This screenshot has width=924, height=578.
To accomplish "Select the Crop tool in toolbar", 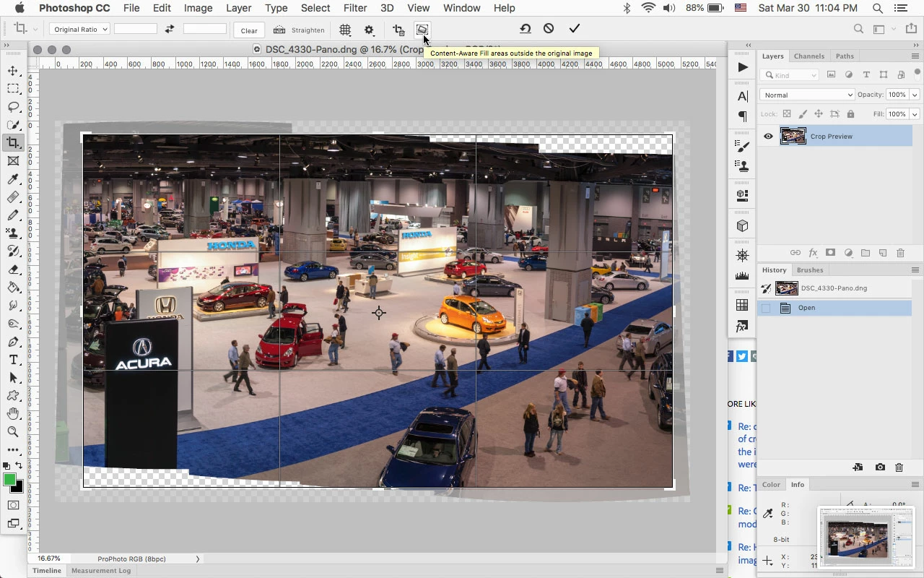I will coord(13,143).
